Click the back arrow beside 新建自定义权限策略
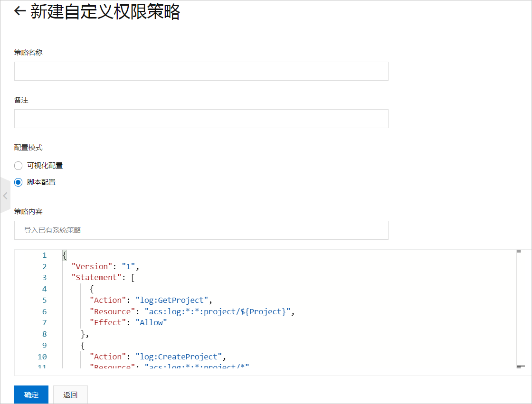Viewport: 532px width, 404px height. click(20, 11)
